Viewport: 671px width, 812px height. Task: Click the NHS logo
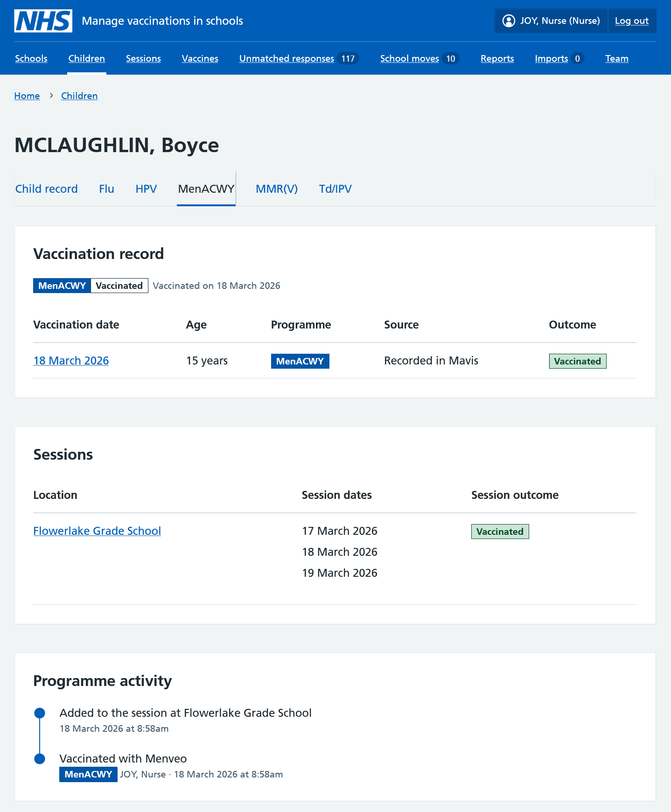click(43, 21)
